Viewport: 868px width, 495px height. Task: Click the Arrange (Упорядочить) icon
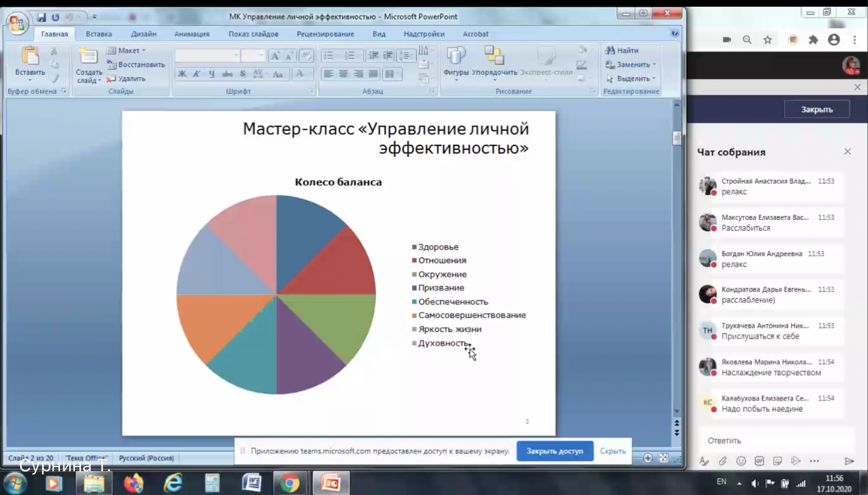[x=494, y=56]
